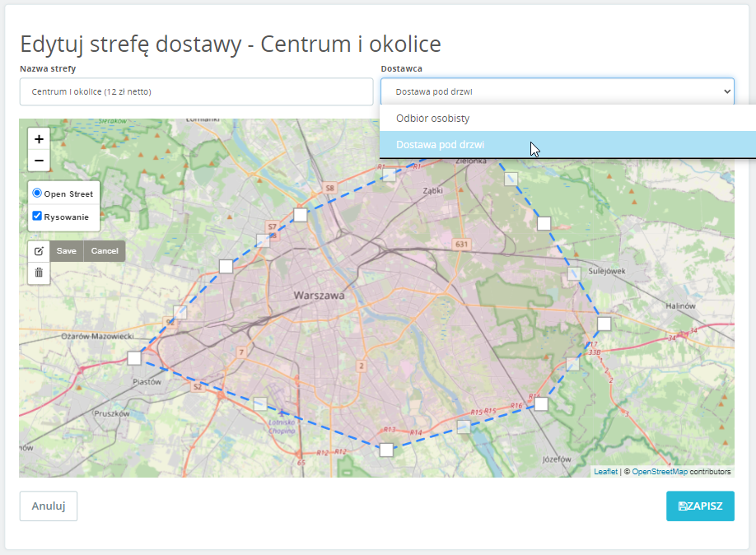
Task: Click the 631 road marker
Action: 461,244
